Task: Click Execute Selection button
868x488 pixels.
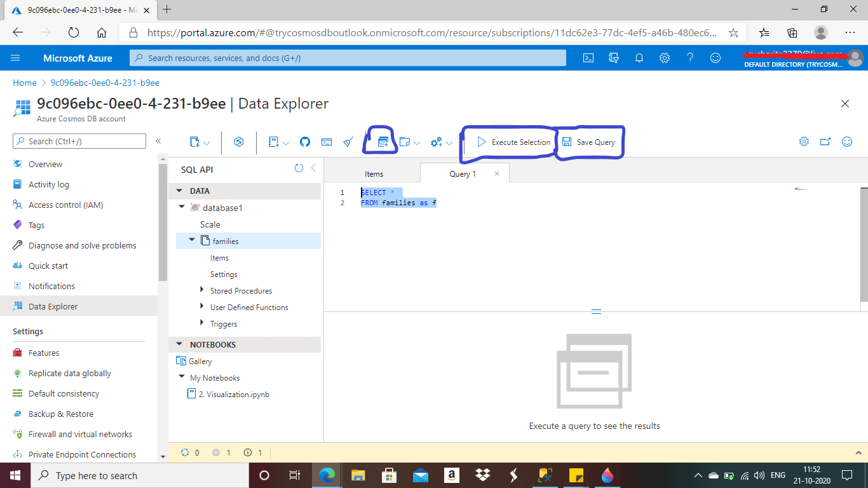Action: click(513, 142)
